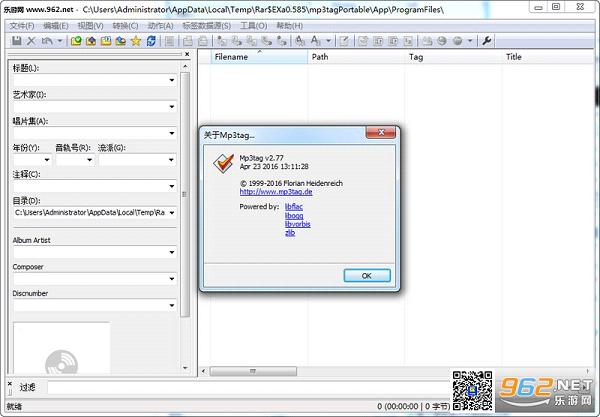Open the 文件(F) menu
Screen dimensions: 600x417
point(22,26)
